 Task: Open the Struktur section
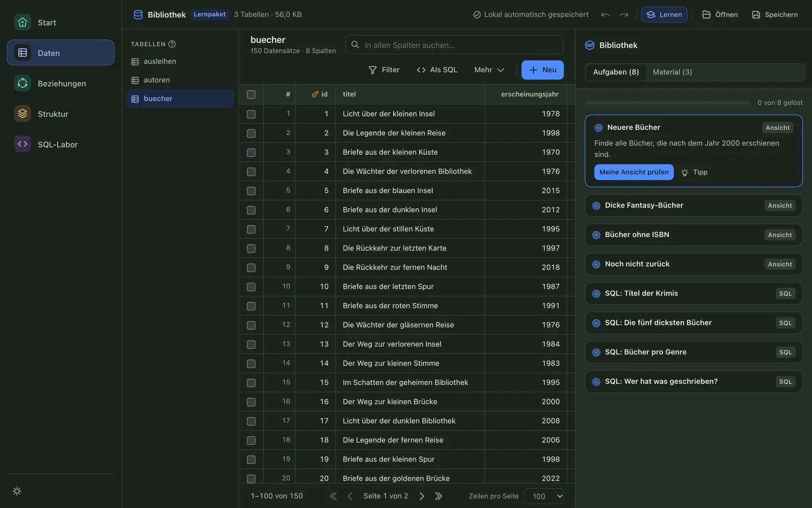[x=60, y=114]
